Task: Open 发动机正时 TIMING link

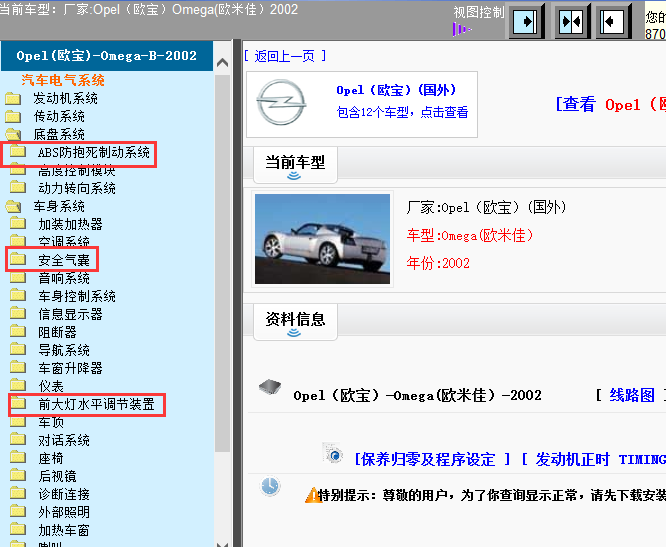Action: pyautogui.click(x=594, y=459)
